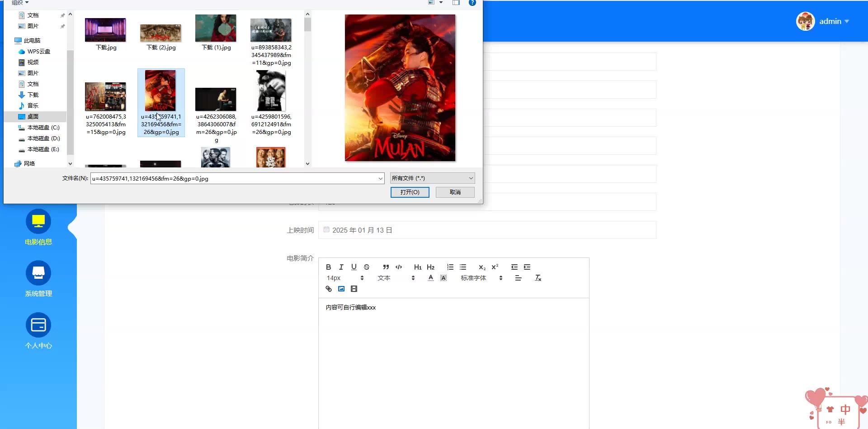Screen dimensions: 868x429
Task: Apply Heading 2 style
Action: [430, 267]
